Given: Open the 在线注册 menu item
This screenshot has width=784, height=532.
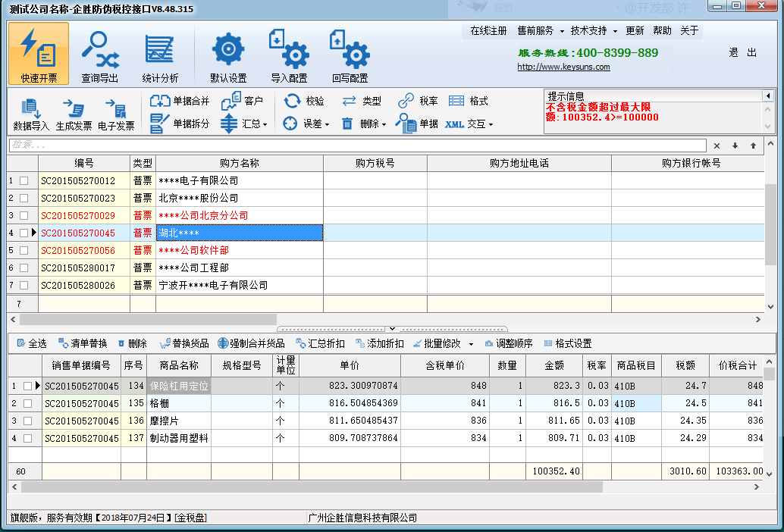Looking at the screenshot, I should (x=488, y=31).
